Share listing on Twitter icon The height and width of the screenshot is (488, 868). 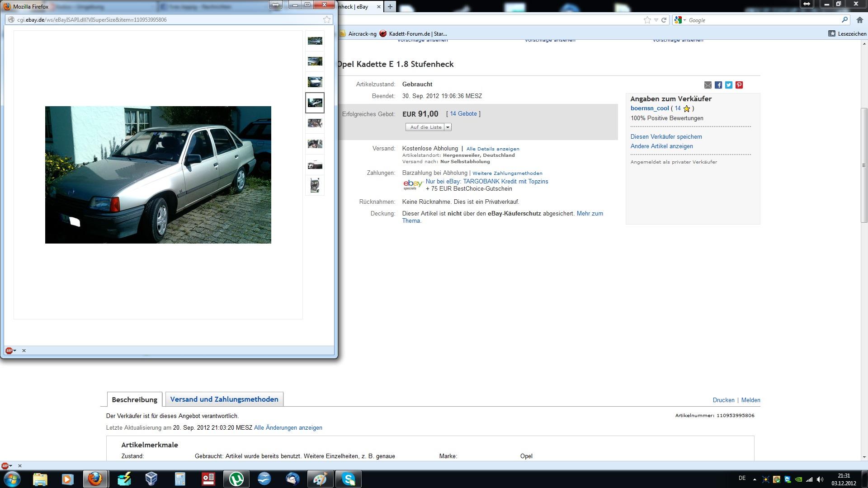pyautogui.click(x=729, y=85)
